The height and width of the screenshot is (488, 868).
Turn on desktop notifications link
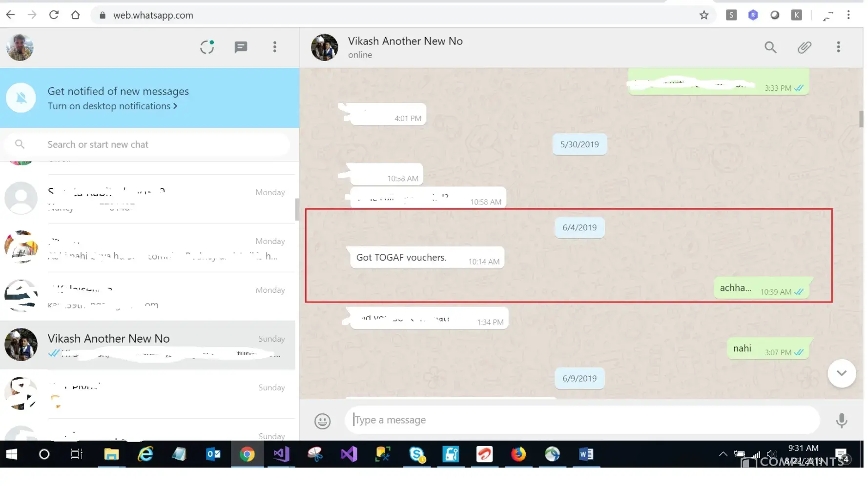pos(112,106)
